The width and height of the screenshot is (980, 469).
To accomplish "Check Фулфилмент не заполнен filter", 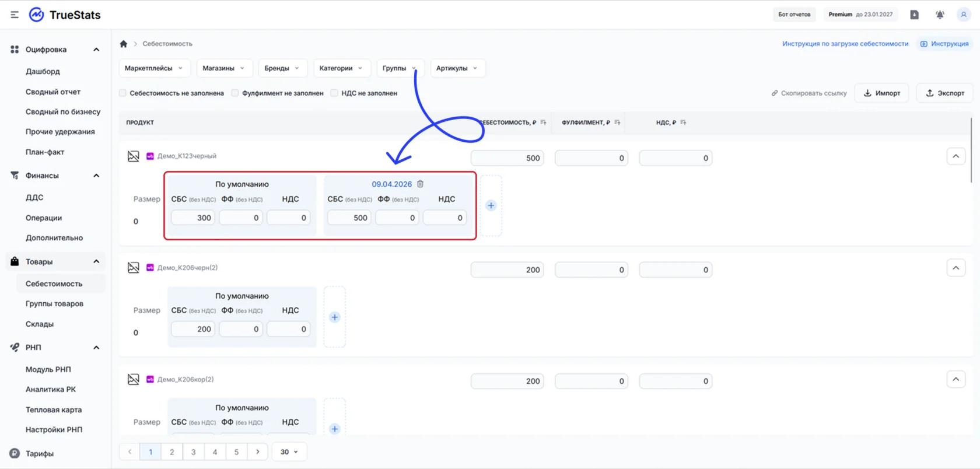I will click(235, 93).
